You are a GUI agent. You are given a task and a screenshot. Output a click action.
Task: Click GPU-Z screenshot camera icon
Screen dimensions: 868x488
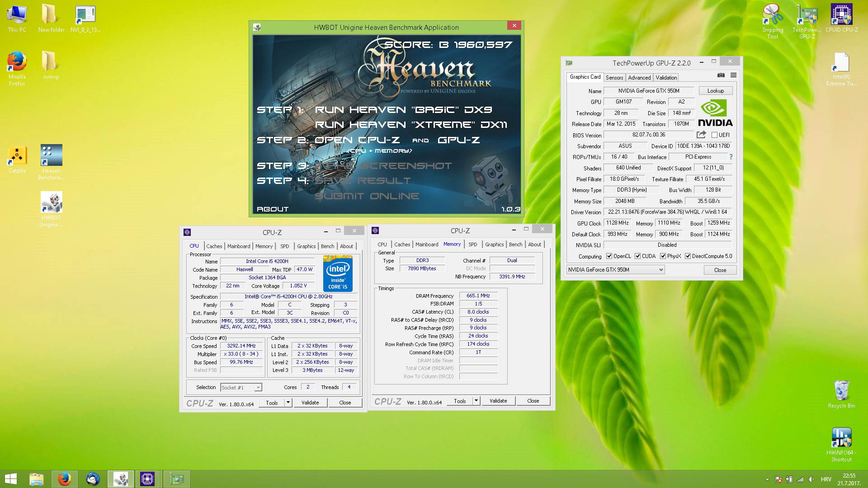[x=721, y=75]
